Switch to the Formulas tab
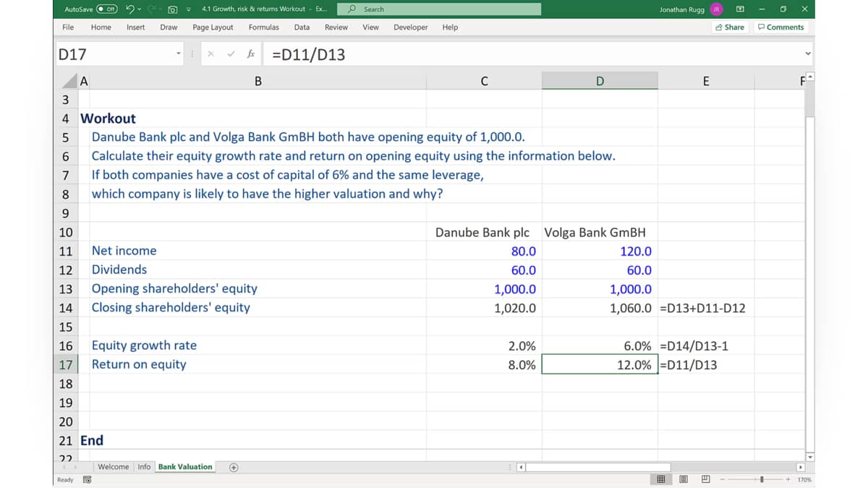This screenshot has width=868, height=488. point(264,27)
